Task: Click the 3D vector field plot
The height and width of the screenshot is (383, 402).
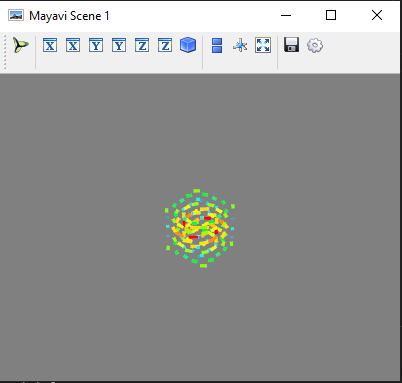Action: [x=200, y=229]
